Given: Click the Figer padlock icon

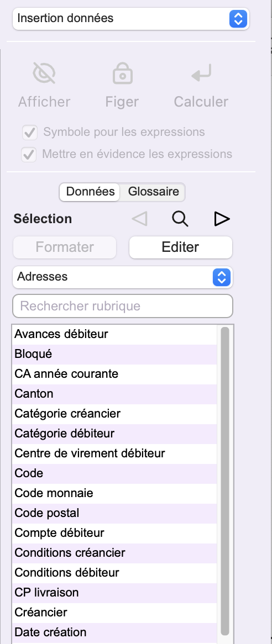Looking at the screenshot, I should 122,73.
